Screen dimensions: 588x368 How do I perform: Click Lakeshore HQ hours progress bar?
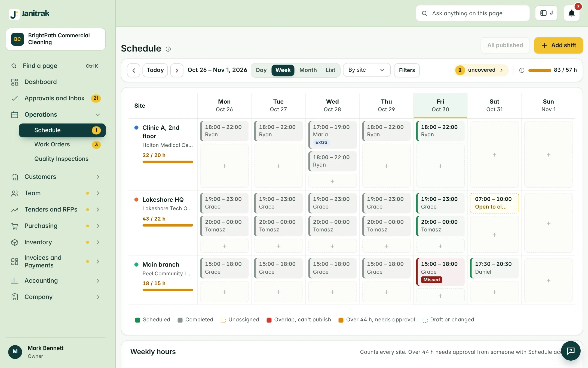click(x=168, y=225)
